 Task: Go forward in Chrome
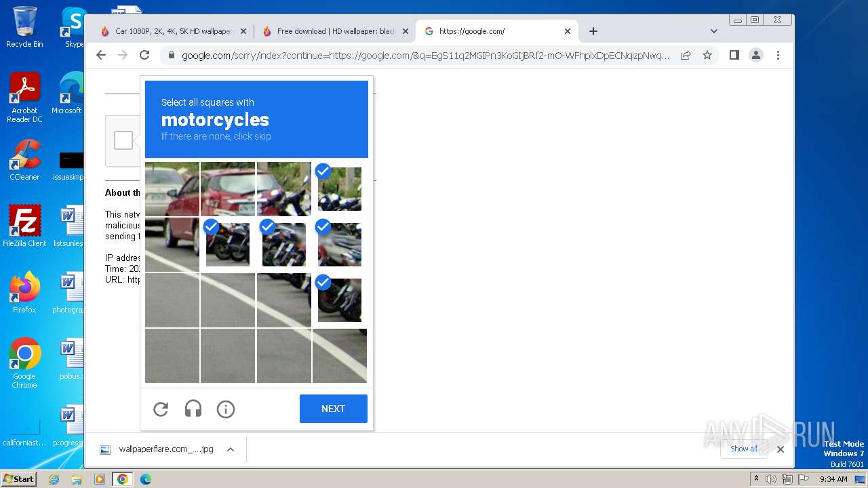pyautogui.click(x=123, y=55)
